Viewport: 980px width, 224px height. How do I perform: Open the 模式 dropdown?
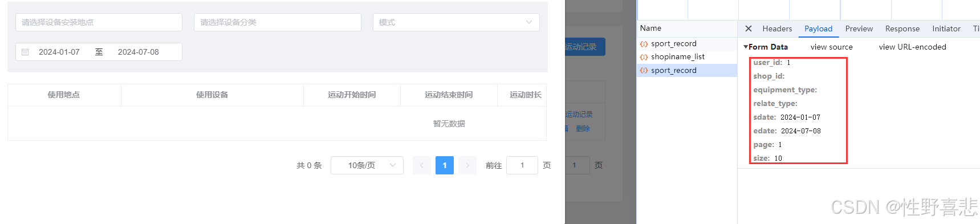pyautogui.click(x=456, y=22)
